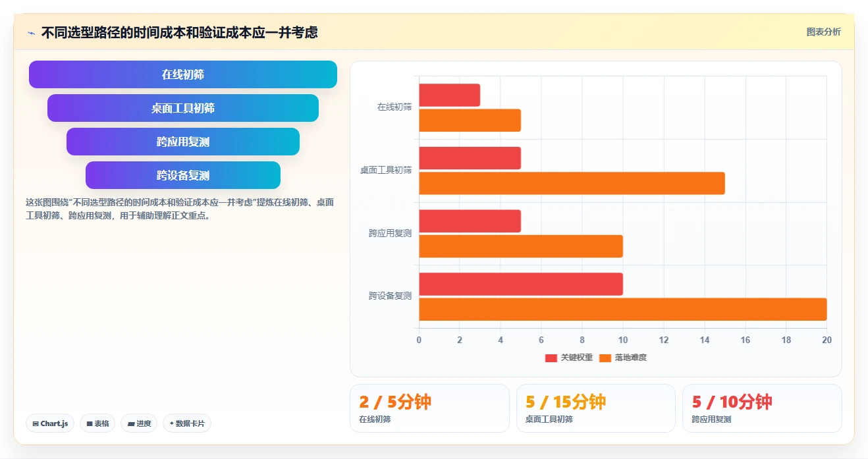868x459 pixels.
Task: Click the Chart.js tag chip
Action: 50,423
